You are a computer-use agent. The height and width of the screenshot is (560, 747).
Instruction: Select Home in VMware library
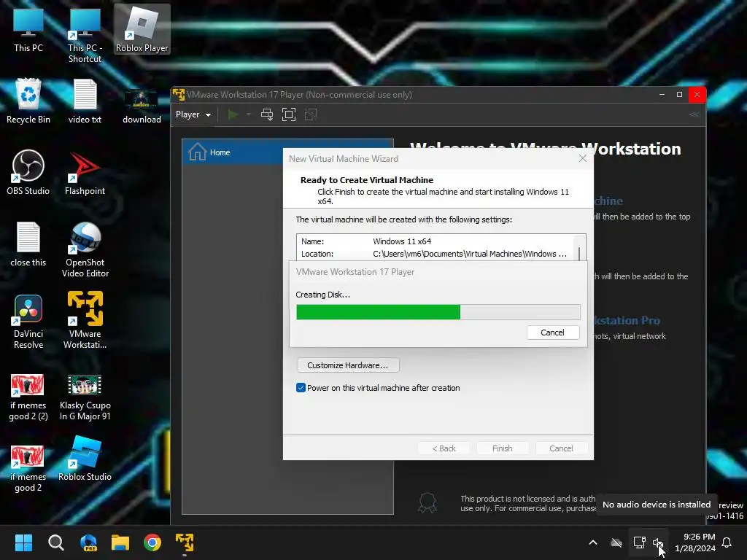pos(287,152)
